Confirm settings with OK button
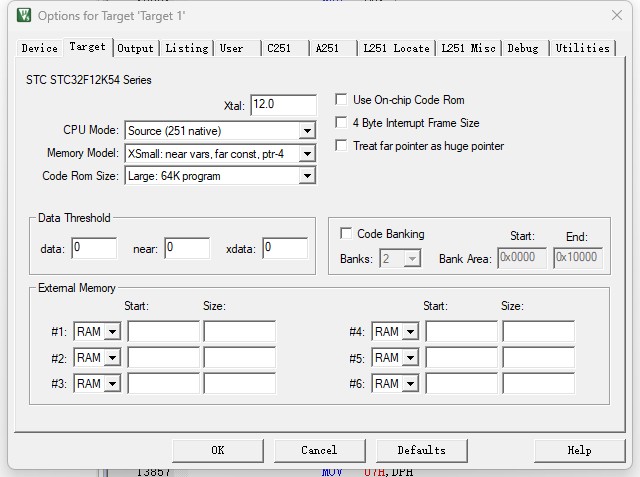This screenshot has width=640, height=477. pos(218,450)
